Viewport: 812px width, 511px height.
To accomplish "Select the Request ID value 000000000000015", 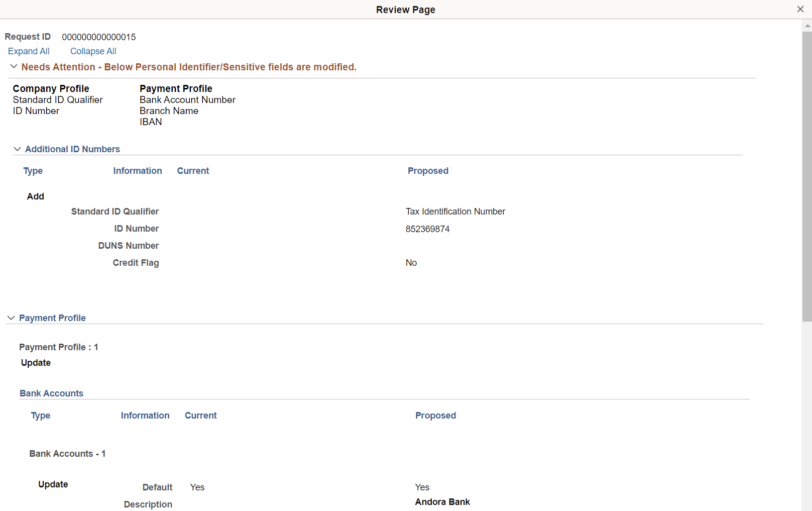I will (x=98, y=37).
